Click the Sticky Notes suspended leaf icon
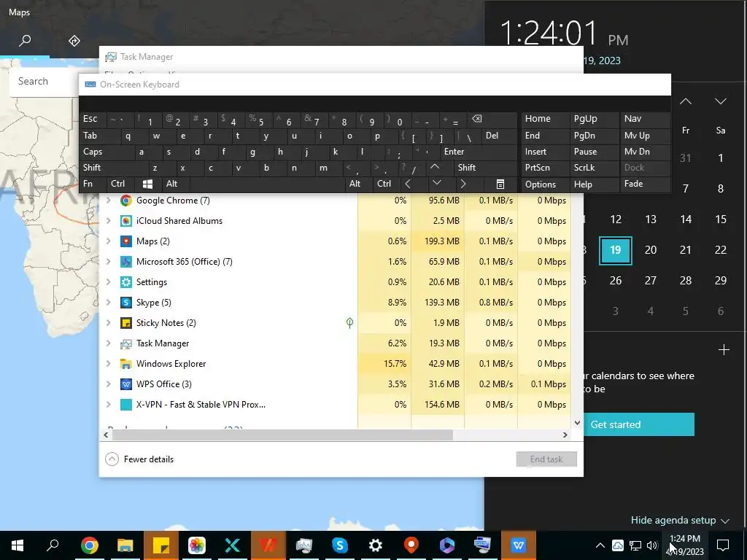747x560 pixels. (x=349, y=323)
